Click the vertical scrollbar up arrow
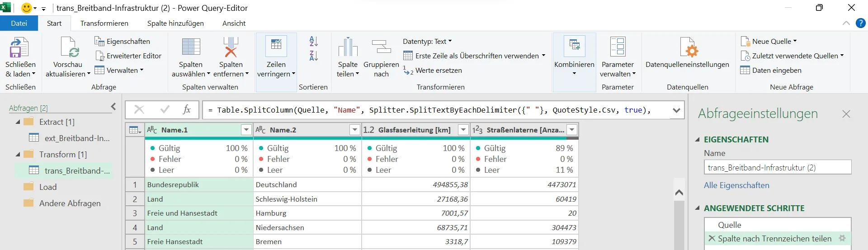Screen dimensions: 868x250 pyautogui.click(x=679, y=193)
